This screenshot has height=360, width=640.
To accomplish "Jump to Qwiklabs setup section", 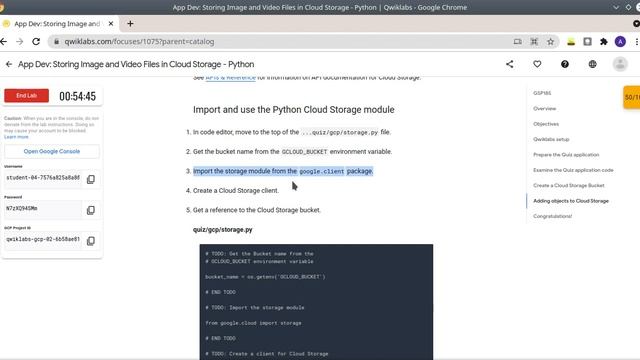I will tap(551, 139).
